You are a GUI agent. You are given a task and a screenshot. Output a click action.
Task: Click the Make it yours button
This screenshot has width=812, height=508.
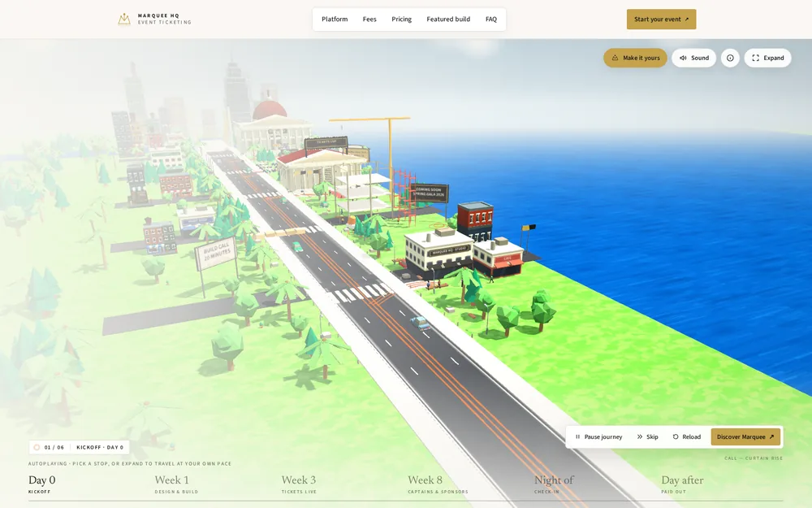[x=636, y=58]
